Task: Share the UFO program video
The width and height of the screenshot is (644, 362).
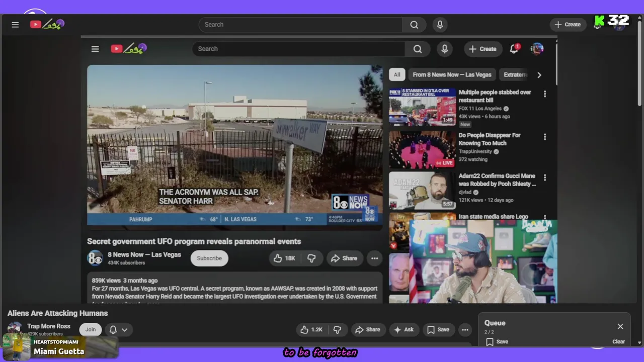Action: pyautogui.click(x=344, y=258)
